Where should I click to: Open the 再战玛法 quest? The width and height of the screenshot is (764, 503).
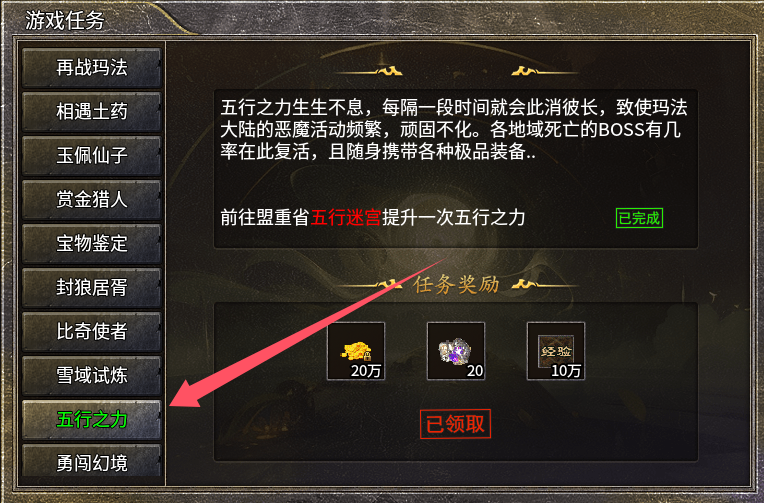coord(92,67)
